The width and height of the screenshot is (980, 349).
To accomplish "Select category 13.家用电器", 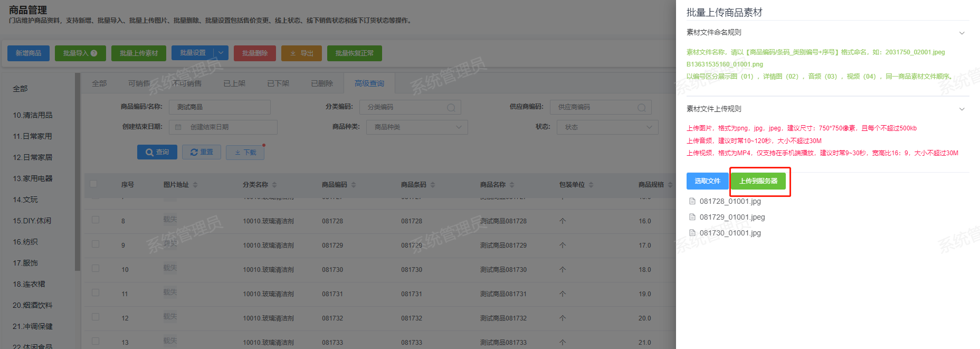I will pyautogui.click(x=33, y=178).
